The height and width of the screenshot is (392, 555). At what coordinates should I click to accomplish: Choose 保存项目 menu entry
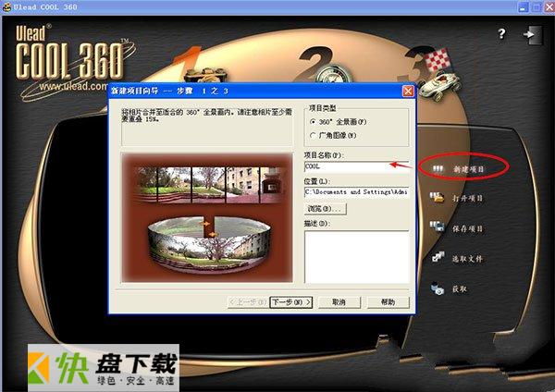pos(467,228)
